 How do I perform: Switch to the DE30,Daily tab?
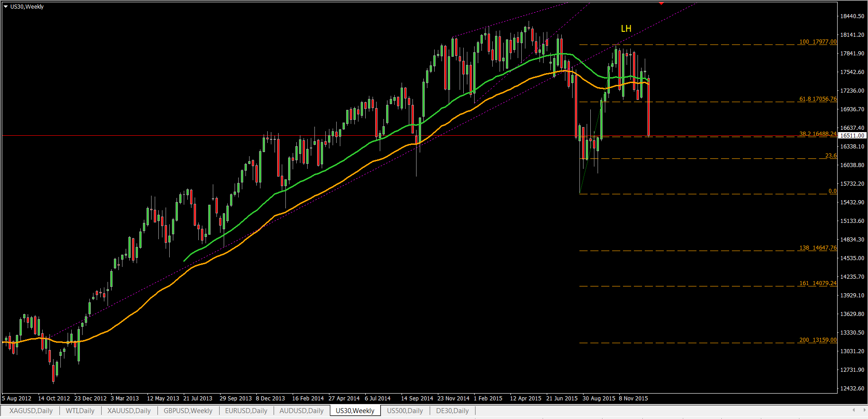452,411
